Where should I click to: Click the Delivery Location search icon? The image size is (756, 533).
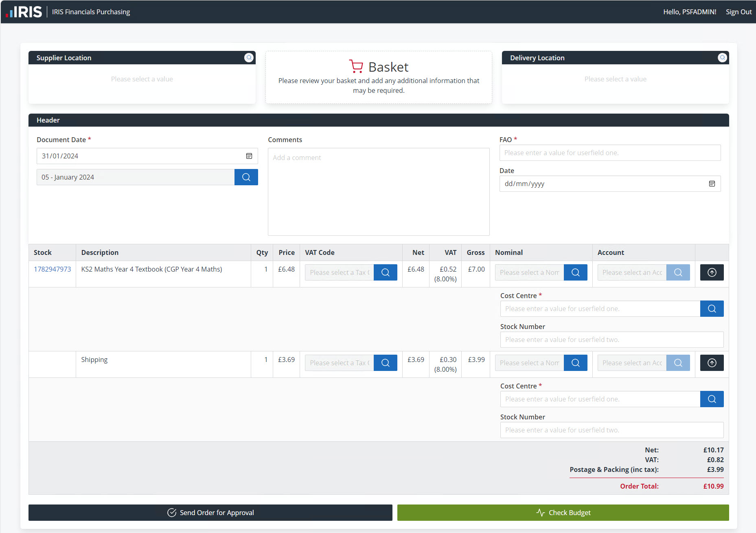click(x=722, y=58)
